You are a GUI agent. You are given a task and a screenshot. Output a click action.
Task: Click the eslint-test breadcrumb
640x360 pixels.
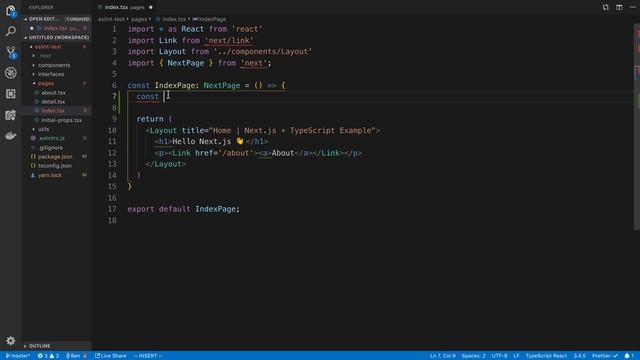point(111,19)
